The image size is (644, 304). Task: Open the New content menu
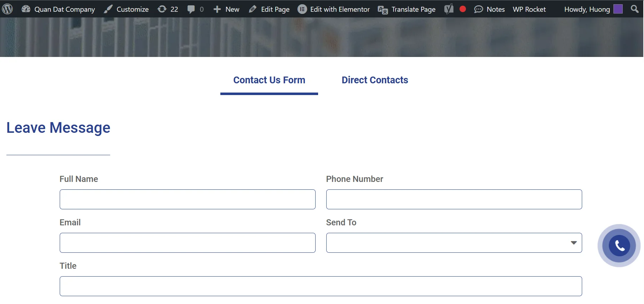[x=226, y=9]
